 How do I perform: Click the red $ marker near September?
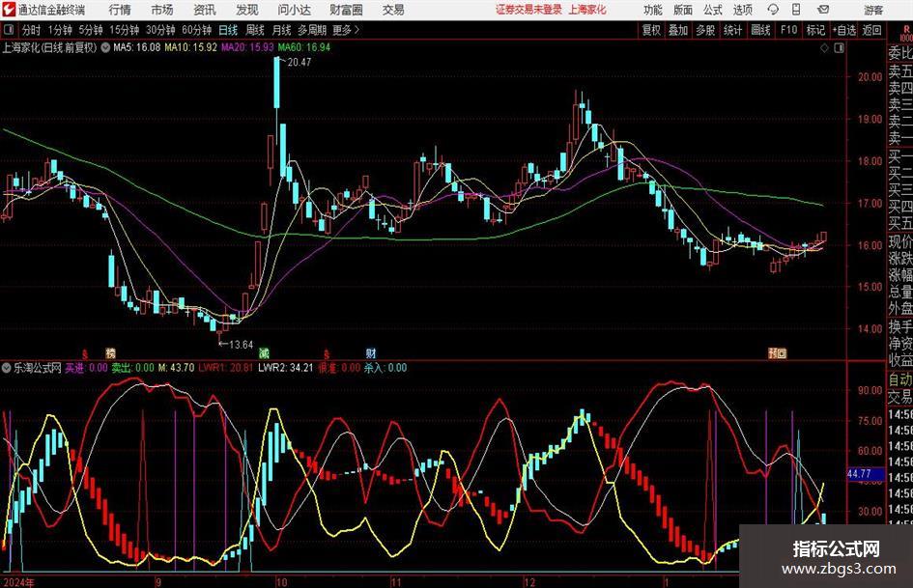(x=85, y=353)
